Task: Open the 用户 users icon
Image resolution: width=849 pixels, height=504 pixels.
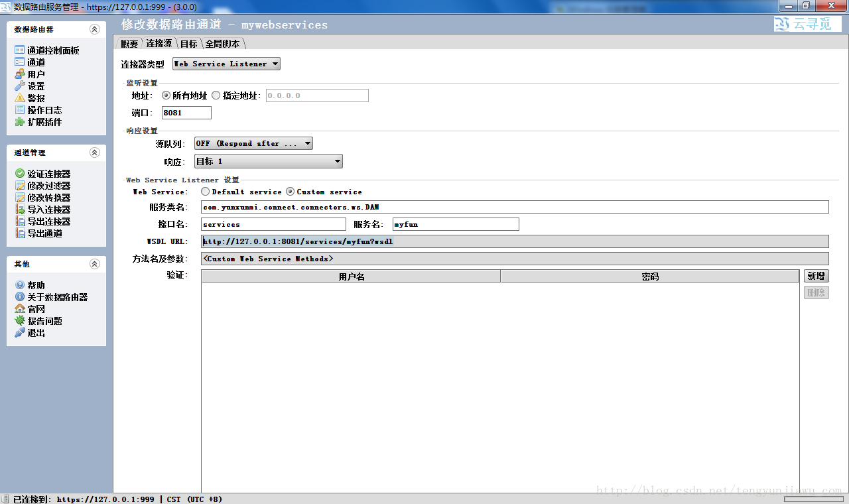Action: tap(20, 74)
